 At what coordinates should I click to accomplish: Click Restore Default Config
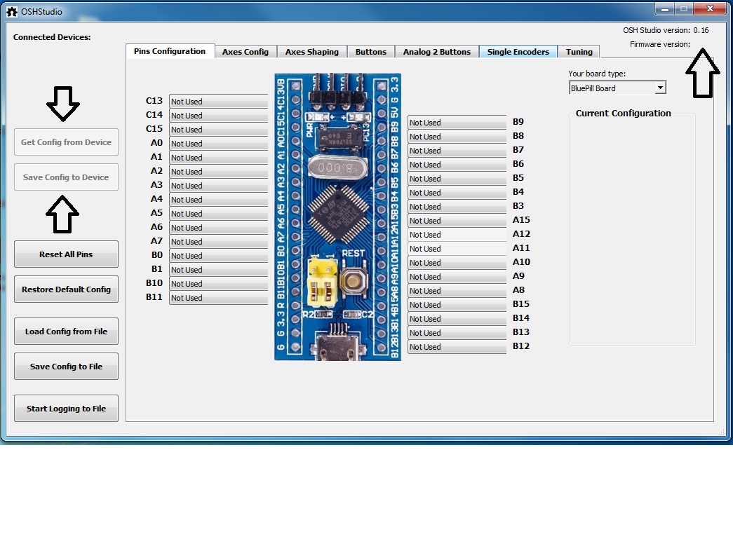(x=66, y=289)
